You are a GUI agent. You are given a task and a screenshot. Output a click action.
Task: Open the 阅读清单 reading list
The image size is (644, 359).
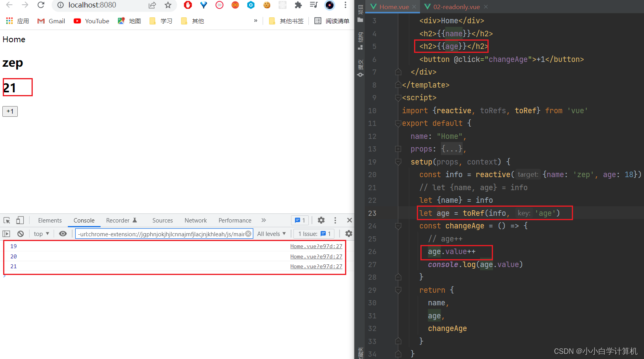point(332,21)
